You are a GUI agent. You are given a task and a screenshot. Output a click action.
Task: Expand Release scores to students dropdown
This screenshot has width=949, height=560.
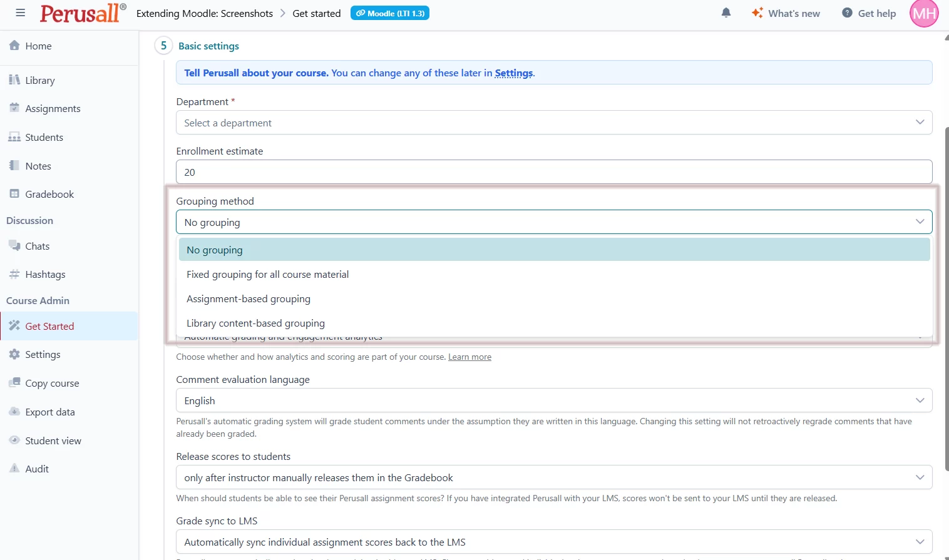(553, 477)
